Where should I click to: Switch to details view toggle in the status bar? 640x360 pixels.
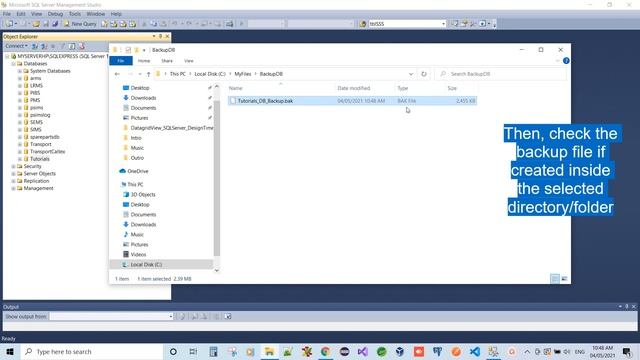pyautogui.click(x=554, y=279)
